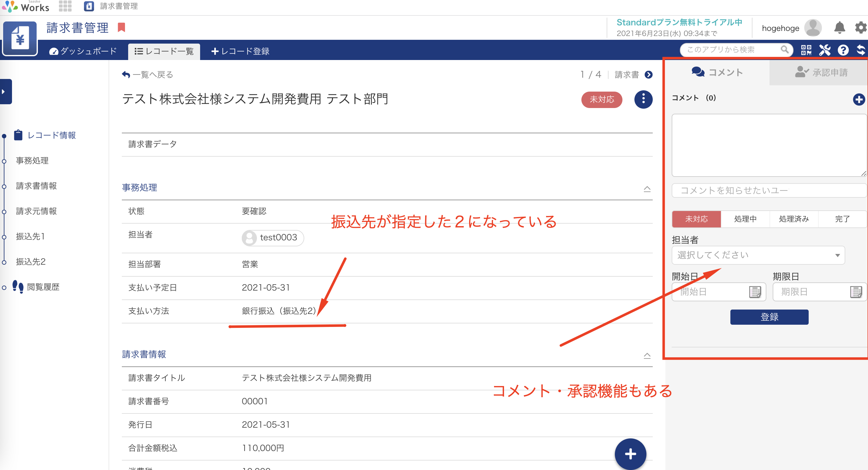This screenshot has width=868, height=470.
Task: Open the 担当者 選択してください dropdown
Action: [x=758, y=255]
